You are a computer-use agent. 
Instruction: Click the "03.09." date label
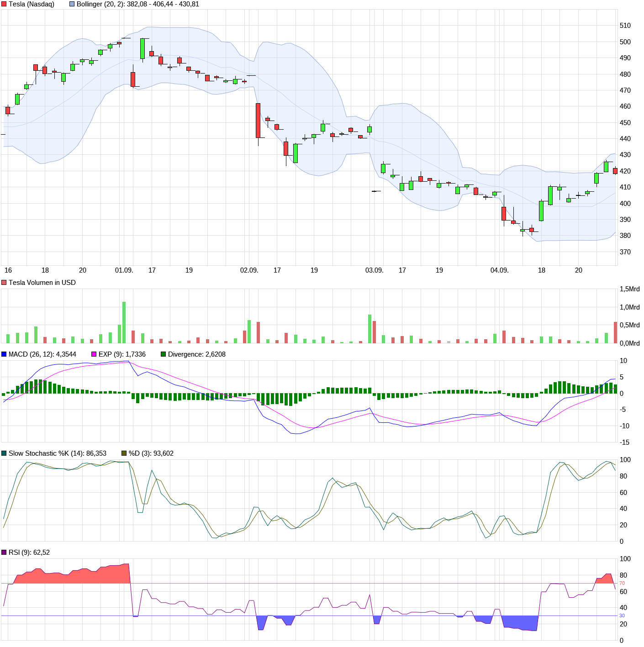(375, 270)
